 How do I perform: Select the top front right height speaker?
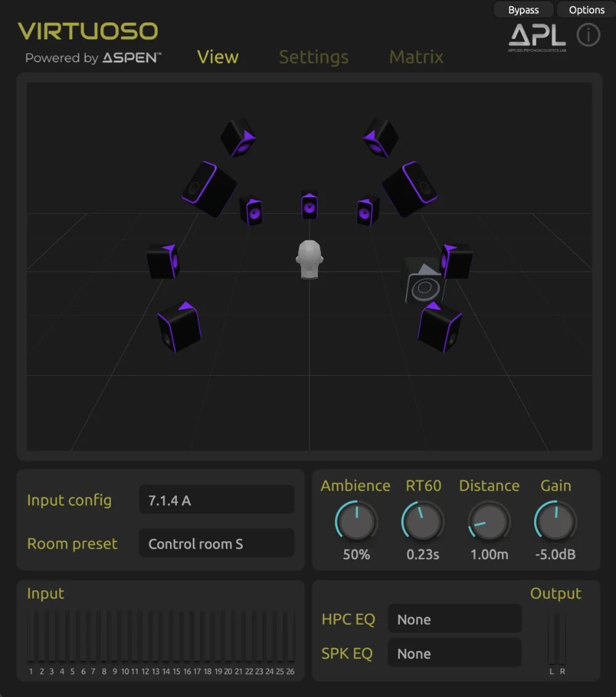tap(380, 137)
